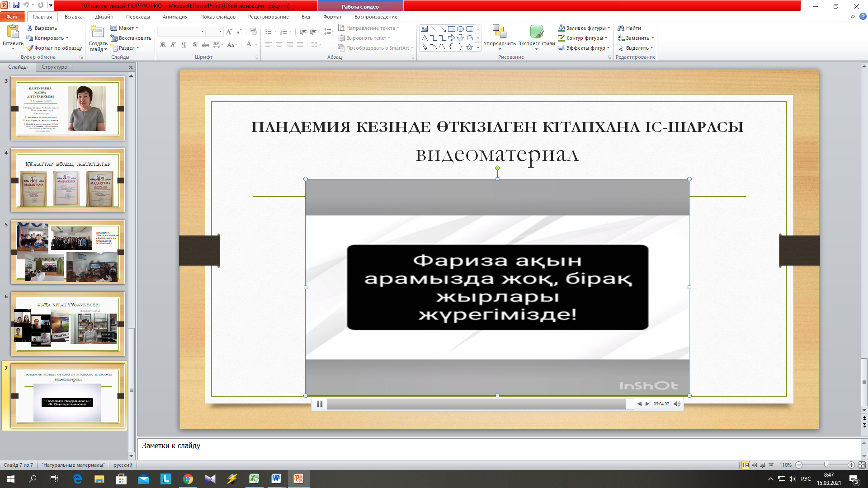868x488 pixels.
Task: Align text left in paragraph group
Action: 269,45
